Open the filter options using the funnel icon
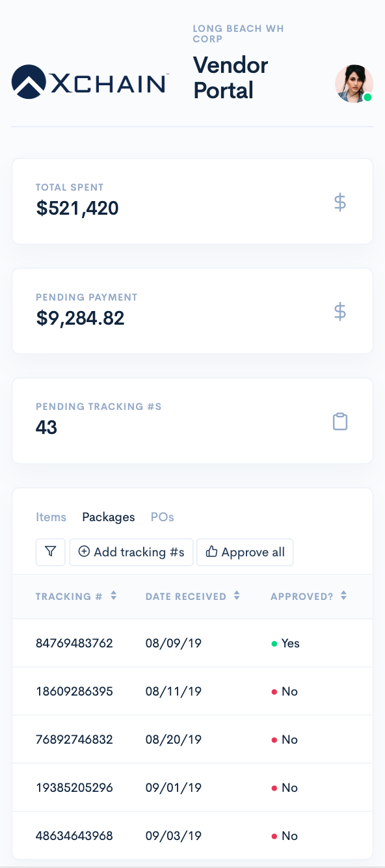 [x=50, y=552]
